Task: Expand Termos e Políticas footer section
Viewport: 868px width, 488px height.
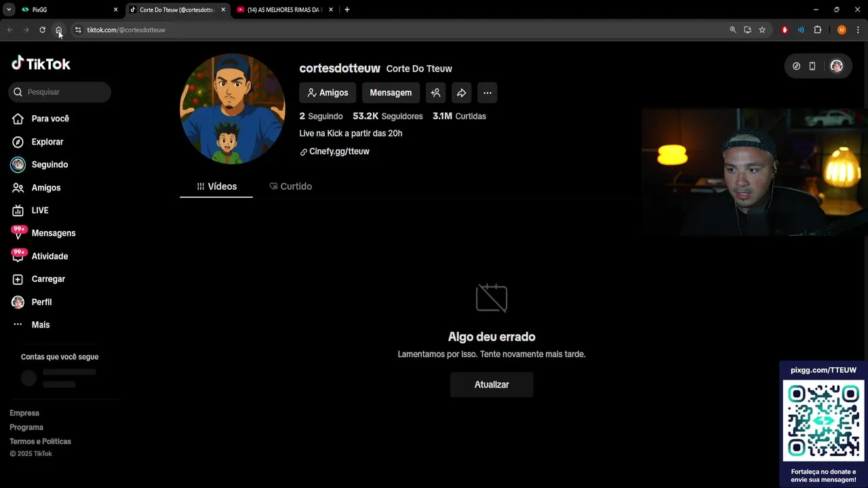Action: (x=40, y=442)
